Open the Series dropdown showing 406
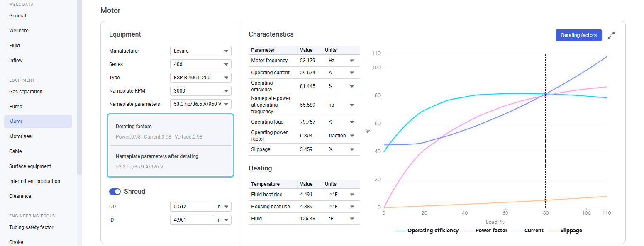The width and height of the screenshot is (644, 246). click(x=201, y=64)
